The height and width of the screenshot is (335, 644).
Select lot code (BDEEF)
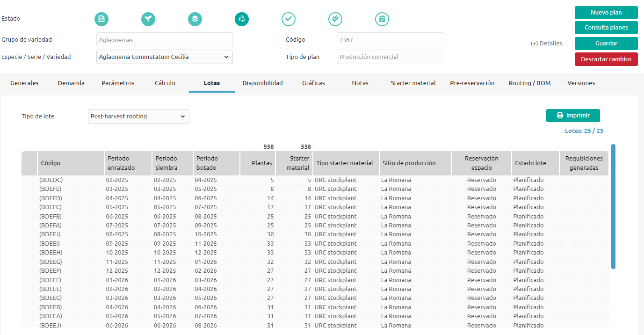point(51,271)
